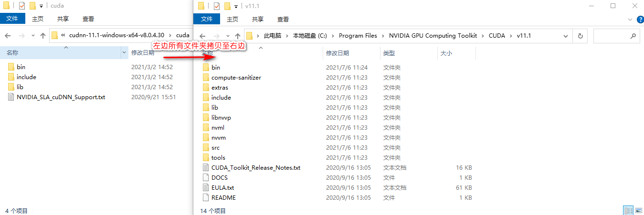Expand the ribbon using the chevron near help
This screenshot has width=644, height=215.
point(630,19)
